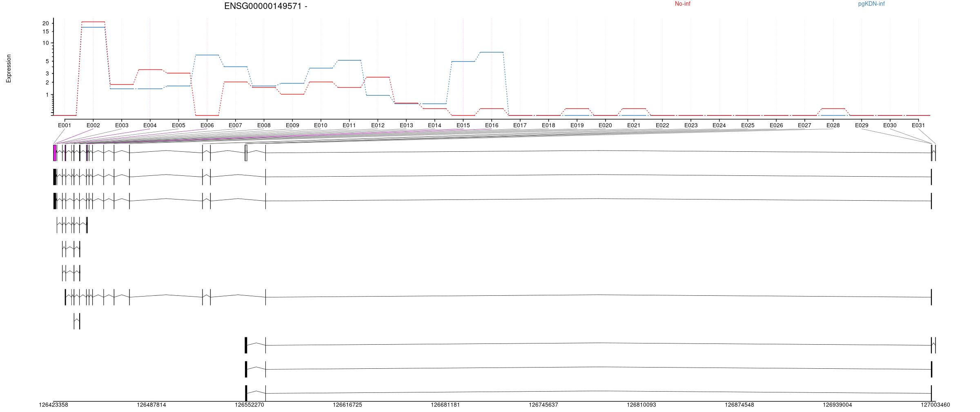
Task: Click exon label E022
Action: point(662,125)
